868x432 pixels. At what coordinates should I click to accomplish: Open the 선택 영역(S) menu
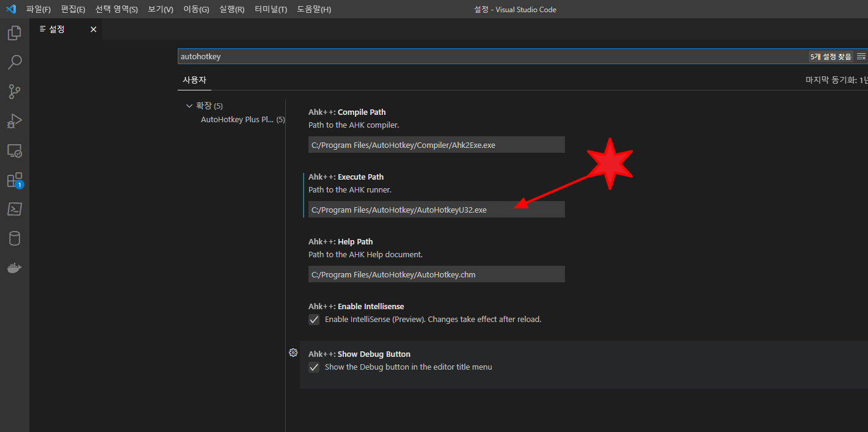[117, 10]
